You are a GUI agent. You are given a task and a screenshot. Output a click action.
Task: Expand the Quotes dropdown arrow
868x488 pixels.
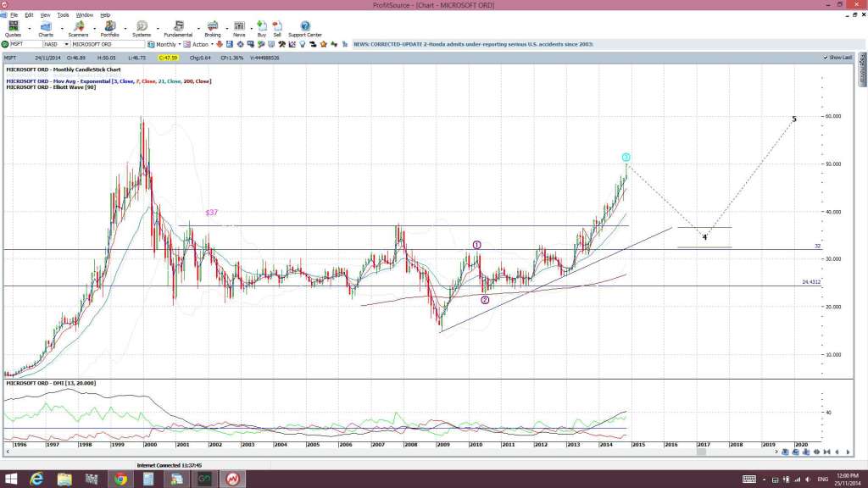[x=30, y=28]
